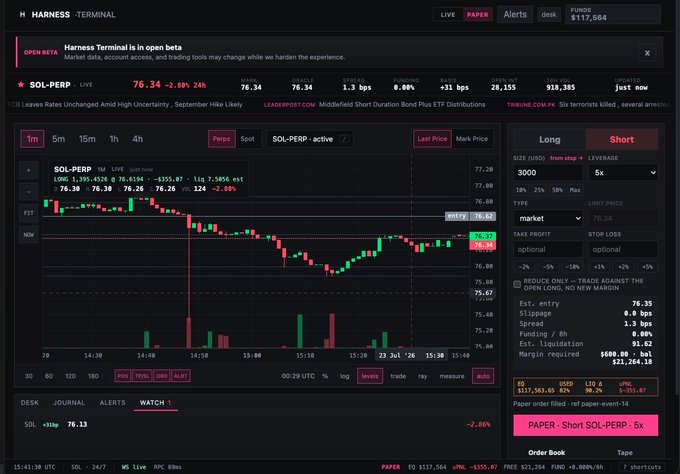This screenshot has width=680, height=474.
Task: Select the Short side tab
Action: [x=621, y=140]
